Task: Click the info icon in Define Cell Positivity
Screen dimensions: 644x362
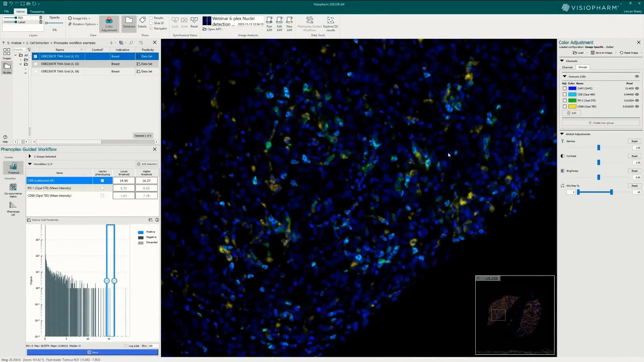Action: (x=157, y=220)
